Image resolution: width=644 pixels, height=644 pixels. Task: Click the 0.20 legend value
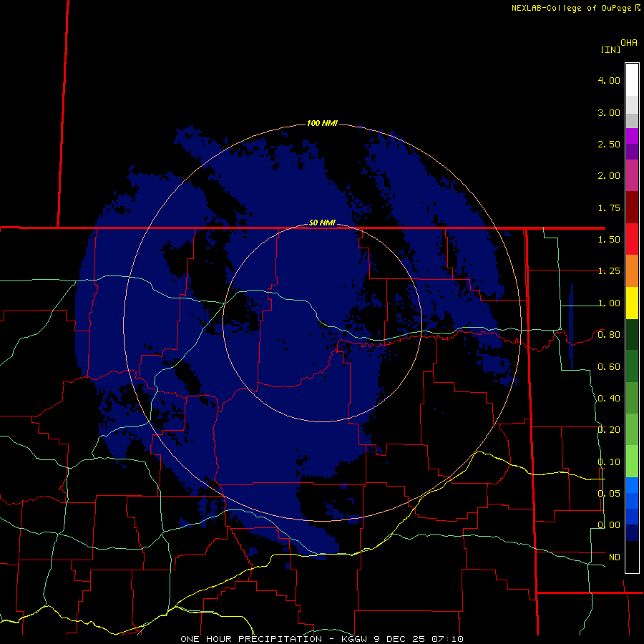[609, 430]
